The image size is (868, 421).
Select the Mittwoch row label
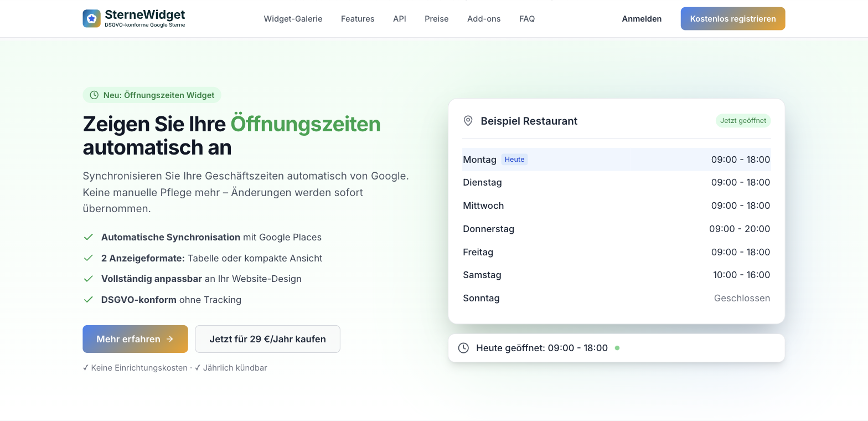(484, 206)
